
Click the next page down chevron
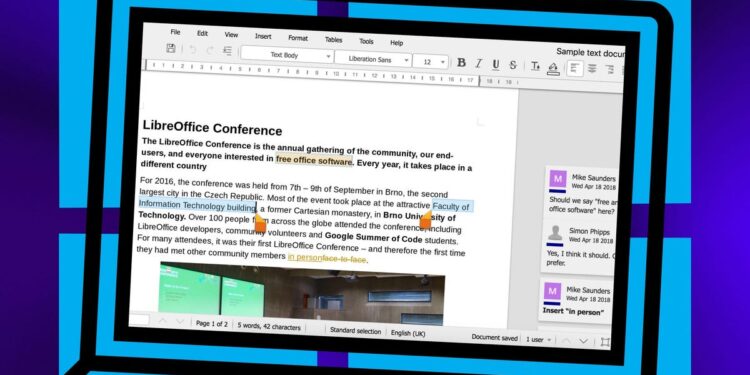[583, 342]
